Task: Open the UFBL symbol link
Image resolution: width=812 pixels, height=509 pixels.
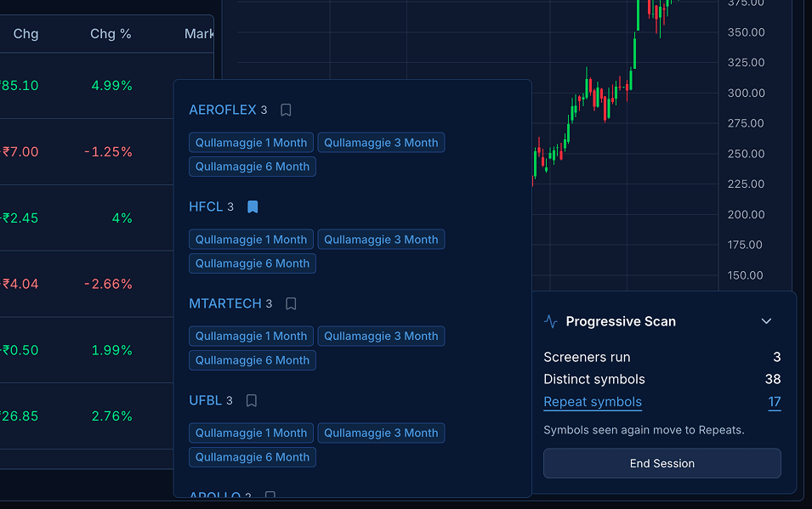Action: point(205,400)
